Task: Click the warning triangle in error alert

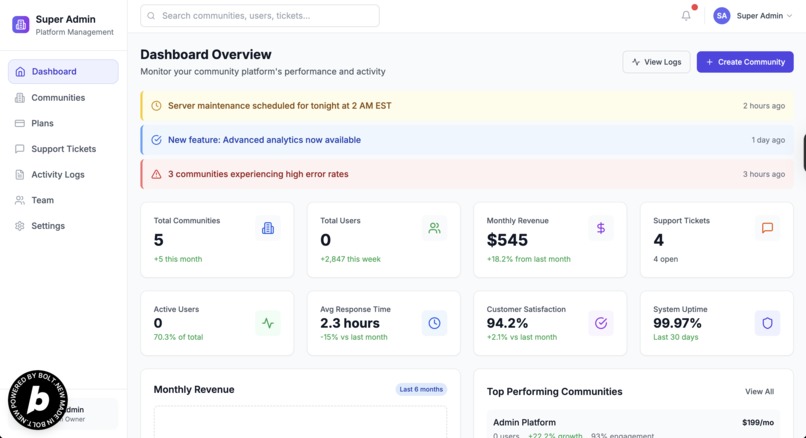Action: point(156,174)
